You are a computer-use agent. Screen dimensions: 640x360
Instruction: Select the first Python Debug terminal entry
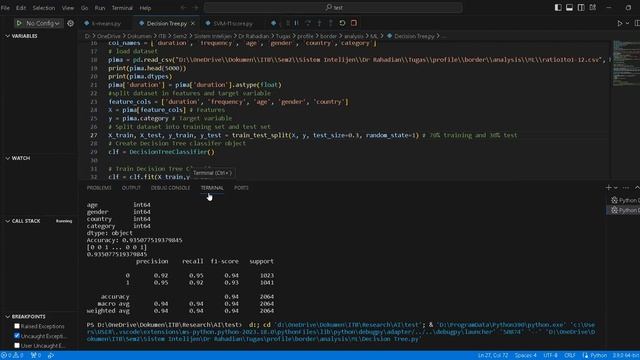coord(624,200)
